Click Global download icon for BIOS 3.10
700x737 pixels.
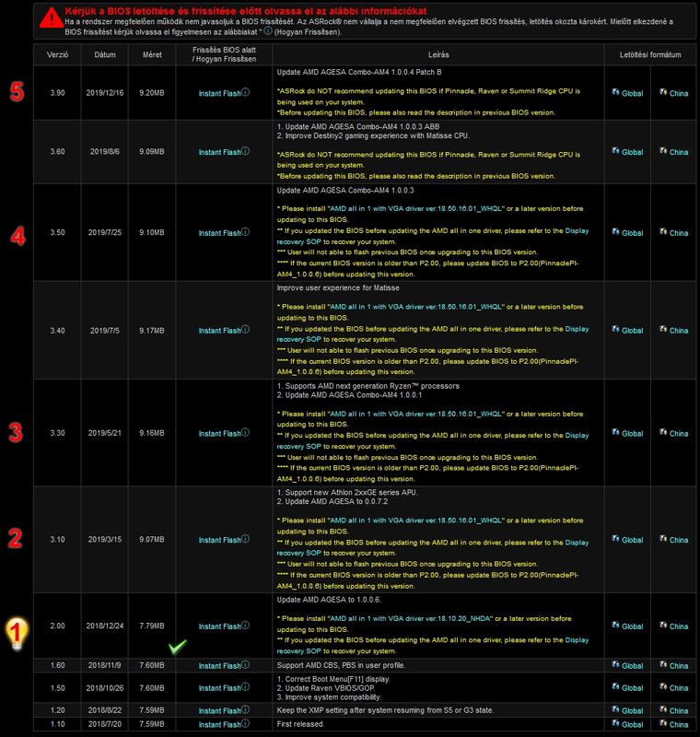(x=615, y=539)
